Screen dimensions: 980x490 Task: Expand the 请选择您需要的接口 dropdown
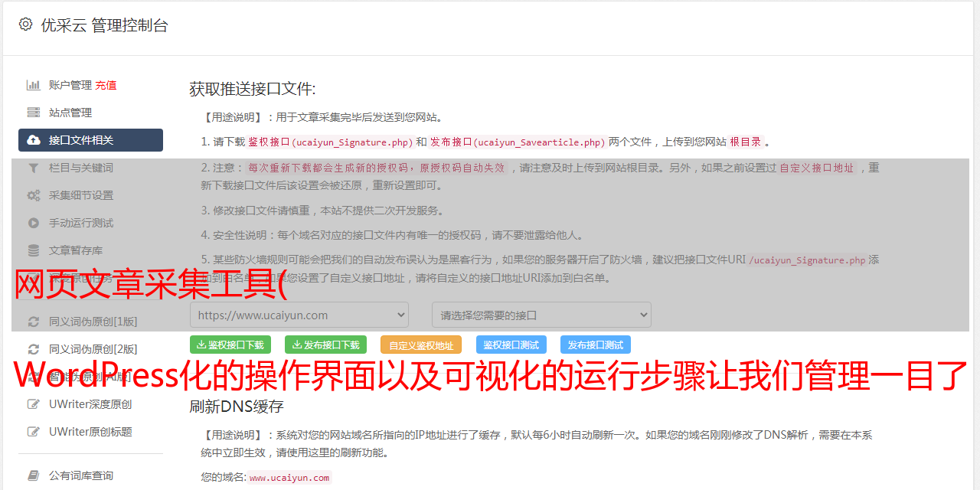click(541, 315)
